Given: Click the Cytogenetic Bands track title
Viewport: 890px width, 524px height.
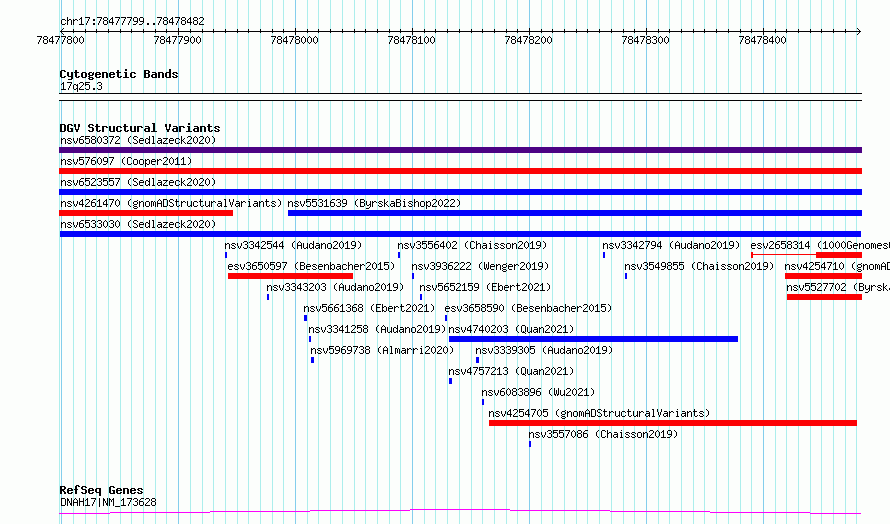Looking at the screenshot, I should coord(119,74).
